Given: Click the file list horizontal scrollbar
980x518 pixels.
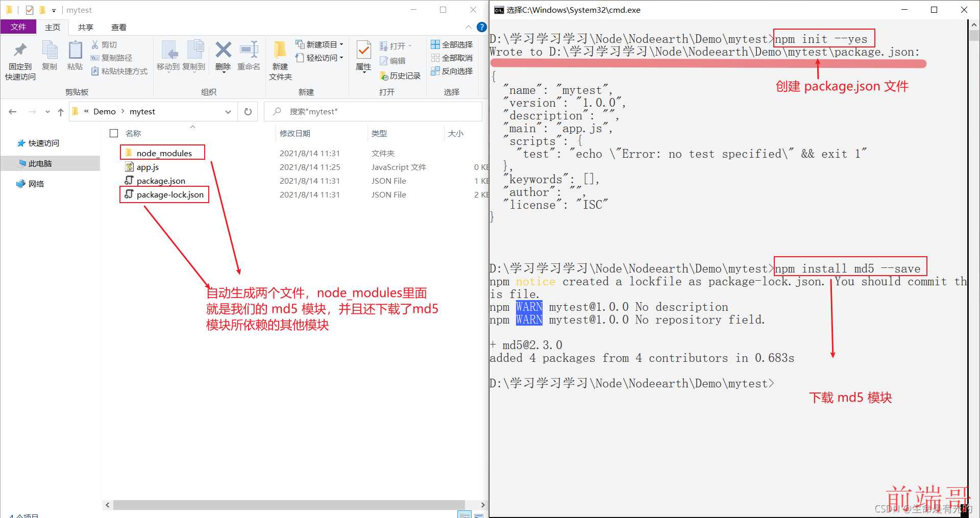Looking at the screenshot, I should (289, 505).
